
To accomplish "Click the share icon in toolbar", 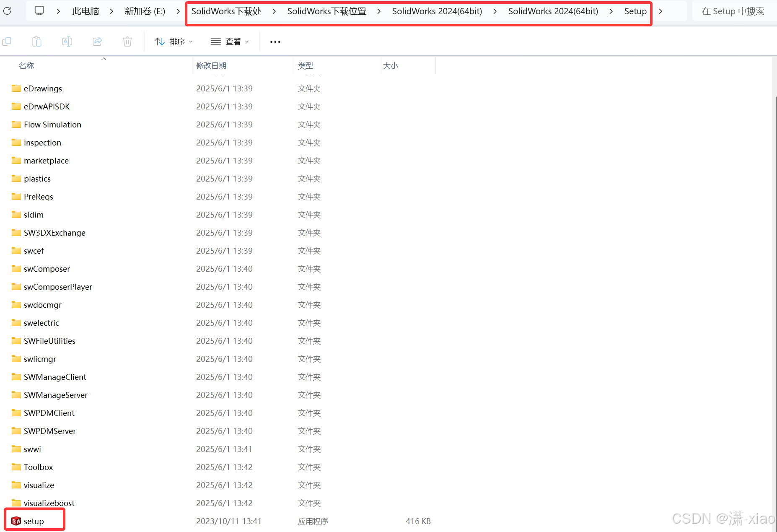I will pyautogui.click(x=97, y=42).
